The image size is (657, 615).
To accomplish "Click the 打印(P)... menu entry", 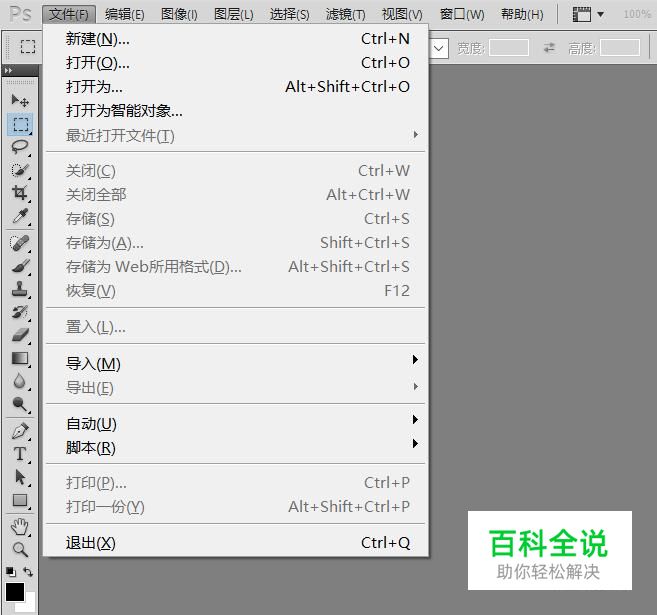I will [x=237, y=483].
